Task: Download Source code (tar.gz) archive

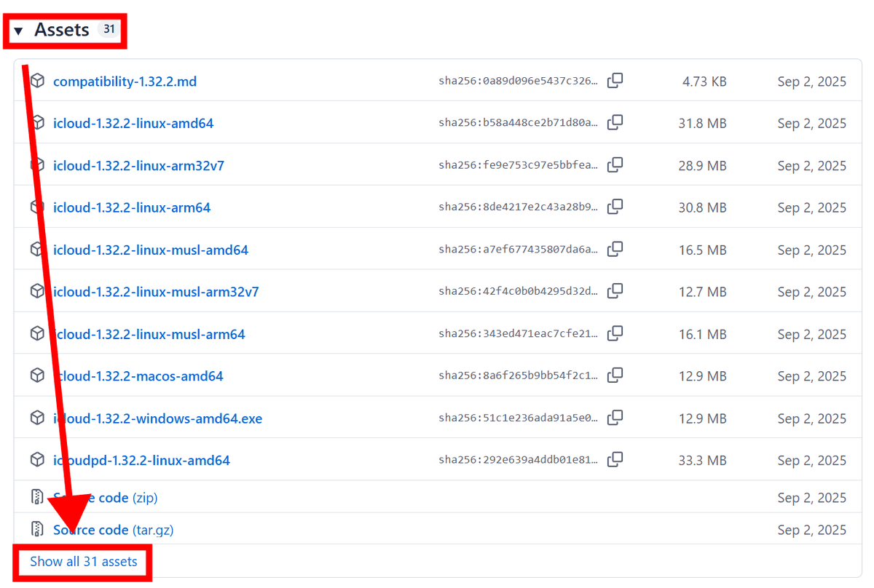Action: (113, 530)
